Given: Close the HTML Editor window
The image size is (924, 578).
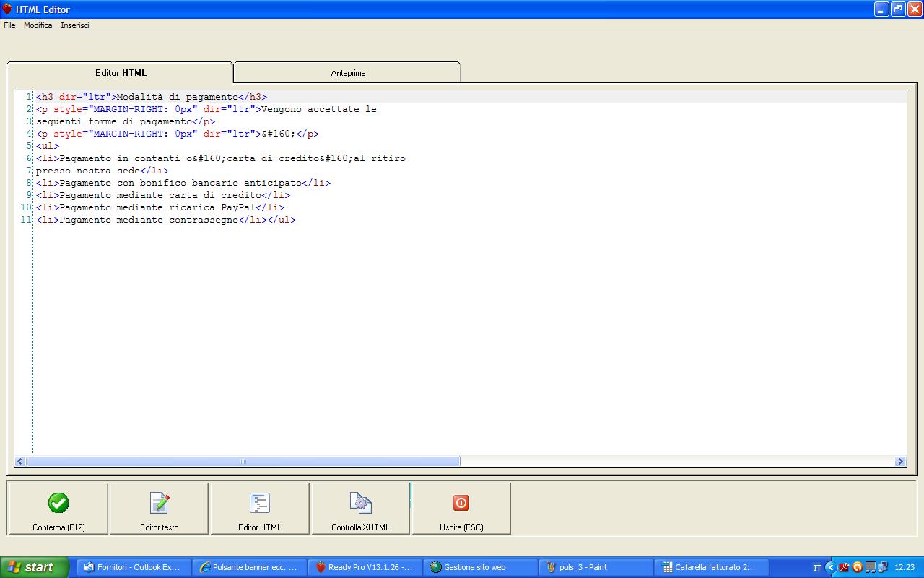Looking at the screenshot, I should [915, 9].
